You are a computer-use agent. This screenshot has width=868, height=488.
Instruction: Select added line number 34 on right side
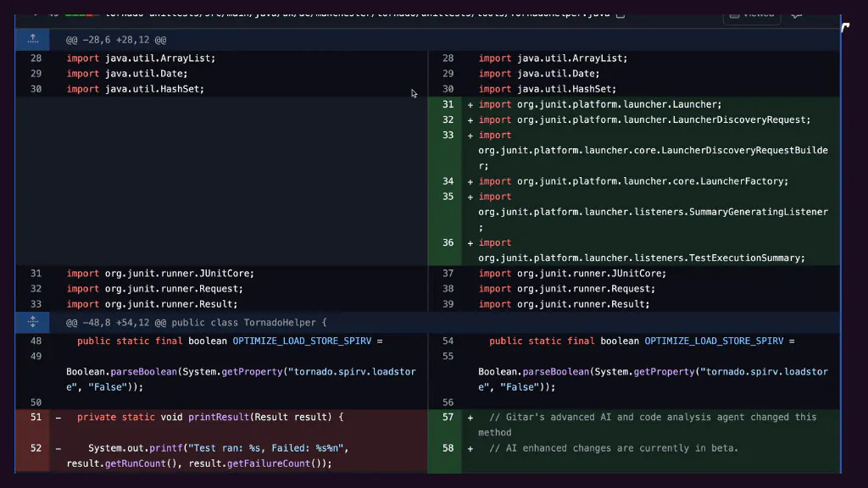pyautogui.click(x=448, y=181)
